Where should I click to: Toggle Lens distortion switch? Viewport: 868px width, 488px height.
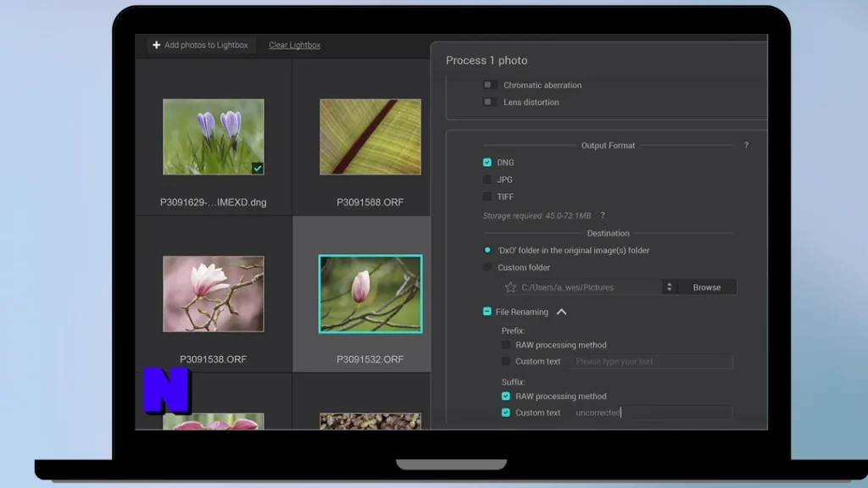click(489, 102)
